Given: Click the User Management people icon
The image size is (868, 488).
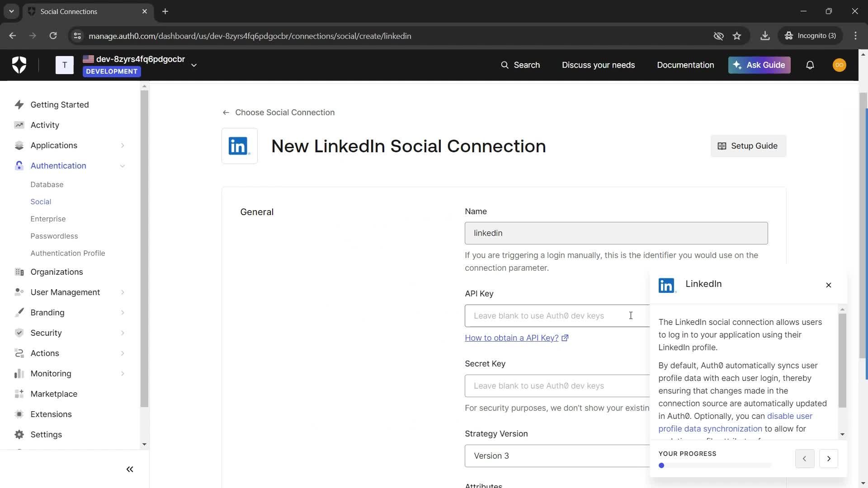Looking at the screenshot, I should tap(19, 292).
